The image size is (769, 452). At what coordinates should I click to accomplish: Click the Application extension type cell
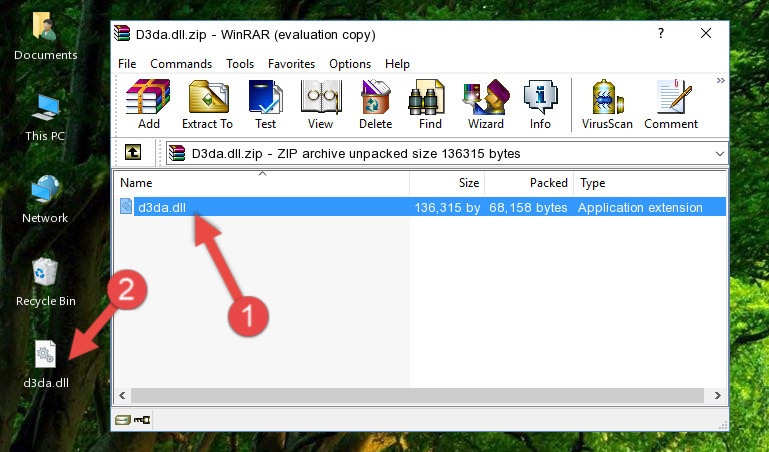click(640, 207)
